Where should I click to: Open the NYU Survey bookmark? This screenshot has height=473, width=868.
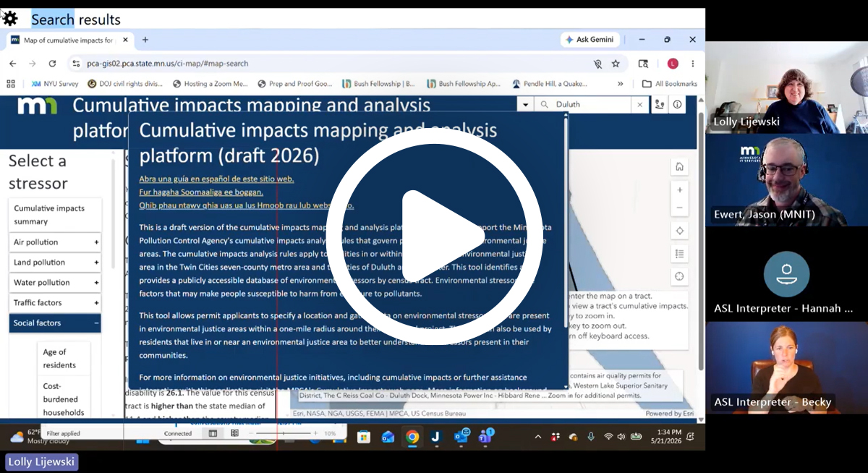click(55, 84)
